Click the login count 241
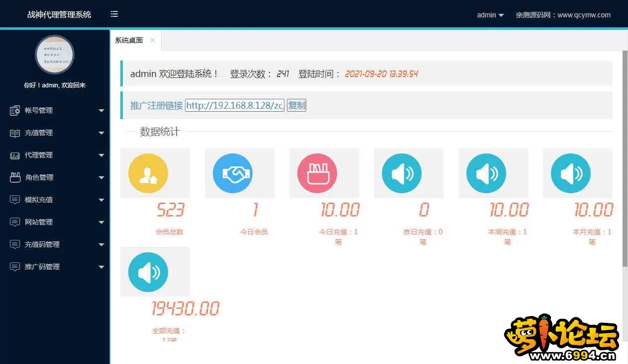Screen dimensions: 628x364 click(x=283, y=74)
